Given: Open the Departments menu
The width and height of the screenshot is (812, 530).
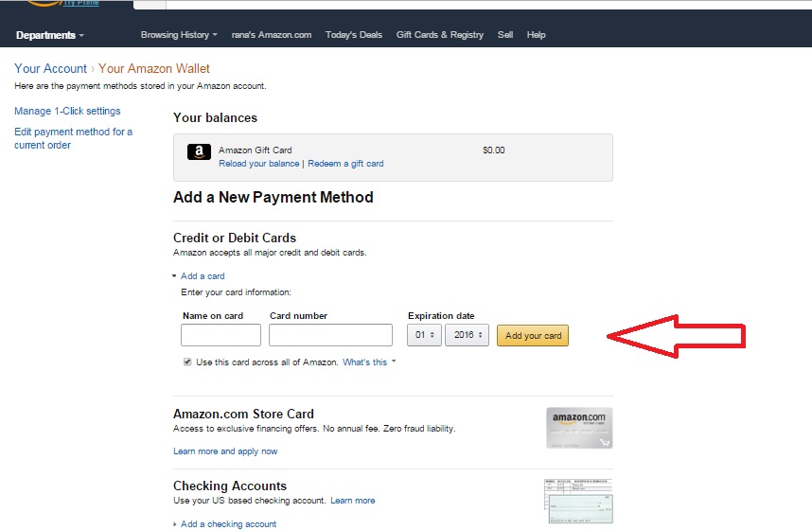Looking at the screenshot, I should 50,35.
